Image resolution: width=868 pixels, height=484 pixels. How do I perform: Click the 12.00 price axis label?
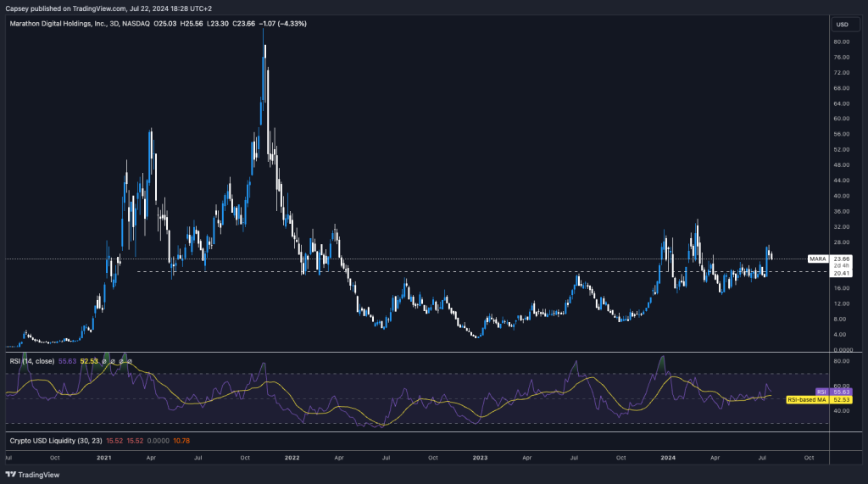(x=842, y=304)
